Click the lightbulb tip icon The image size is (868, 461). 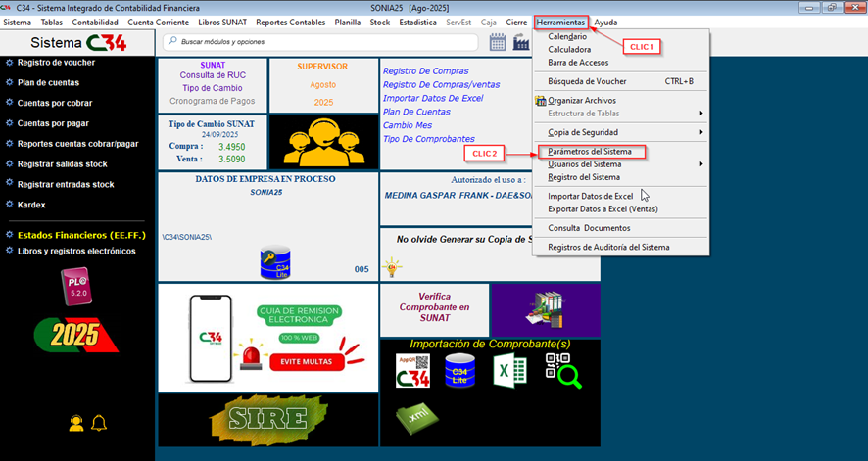tap(393, 266)
